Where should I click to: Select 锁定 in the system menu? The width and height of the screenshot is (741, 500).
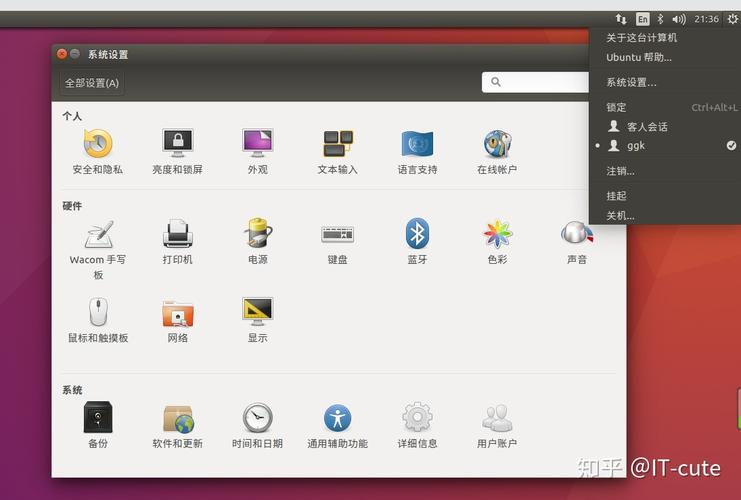click(616, 107)
